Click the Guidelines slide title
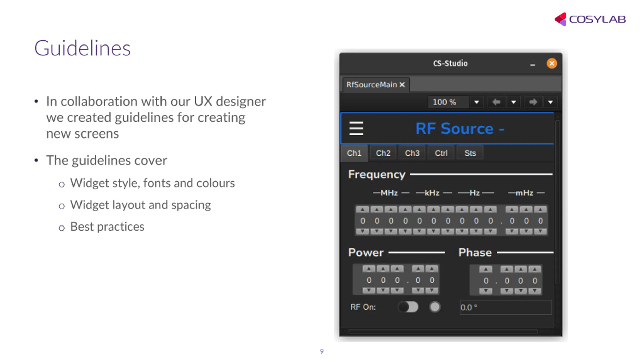This screenshot has height=362, width=644. click(82, 48)
